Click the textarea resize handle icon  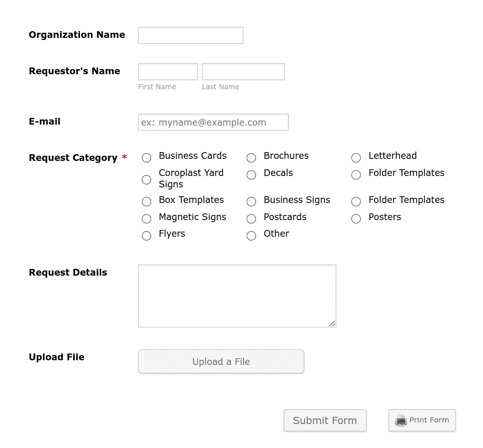332,323
